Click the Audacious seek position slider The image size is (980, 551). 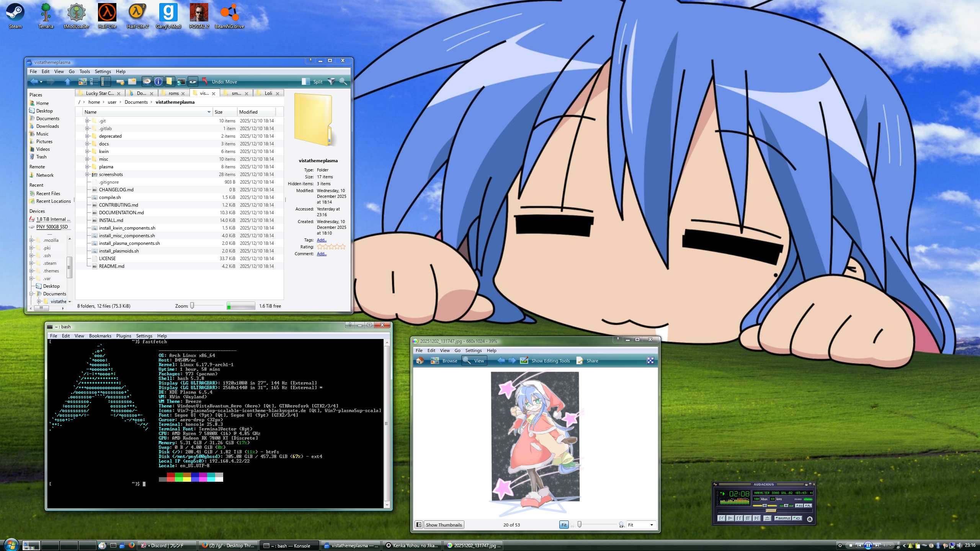coord(770,511)
